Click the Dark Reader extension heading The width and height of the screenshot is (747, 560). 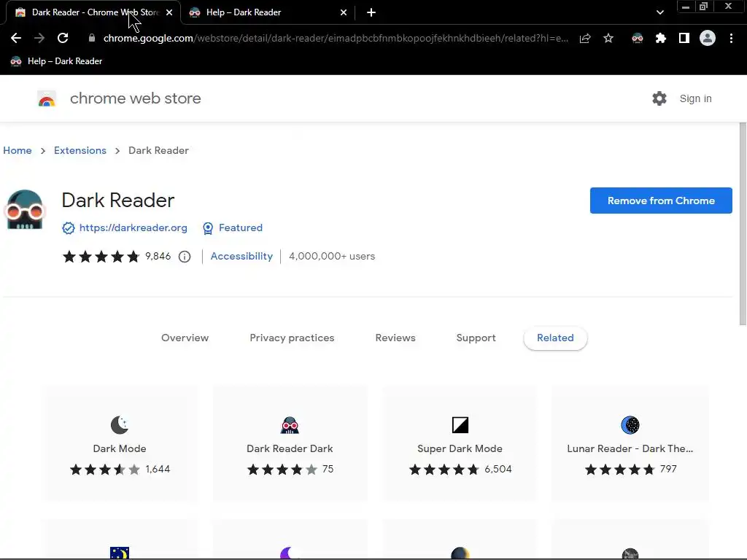[x=117, y=201]
